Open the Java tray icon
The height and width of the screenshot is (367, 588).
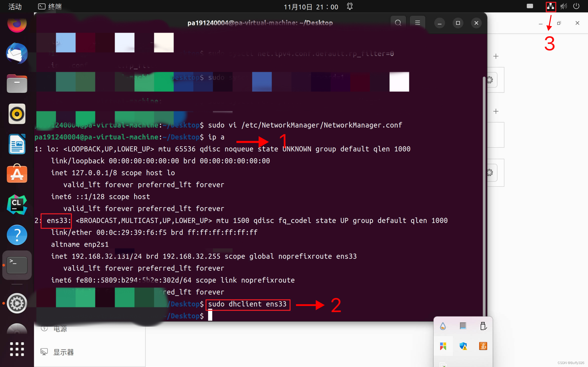(x=483, y=346)
